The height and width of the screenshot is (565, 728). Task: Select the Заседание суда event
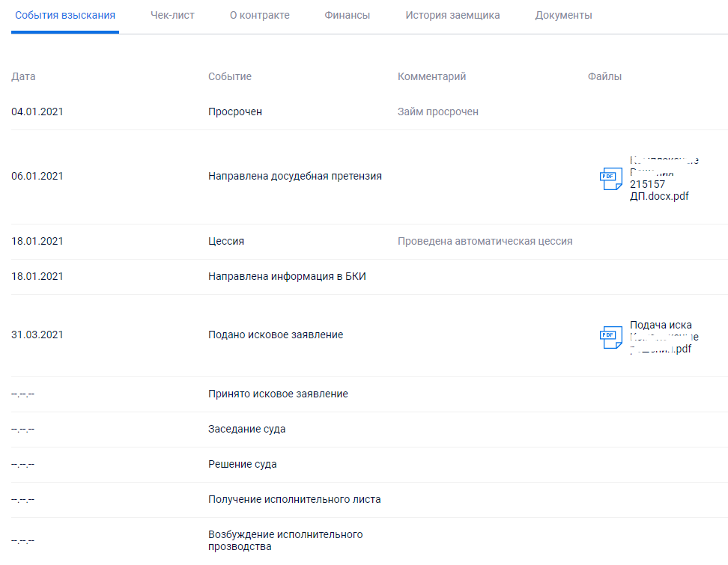(x=246, y=429)
